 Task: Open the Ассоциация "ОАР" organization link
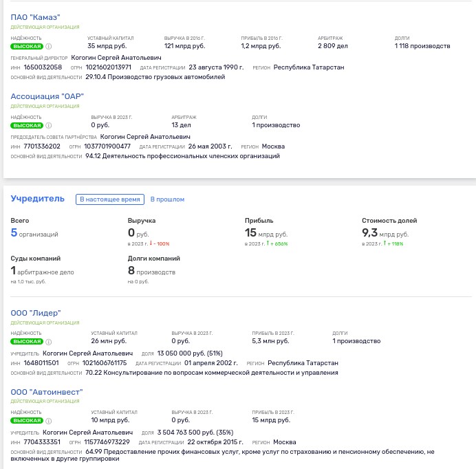47,96
